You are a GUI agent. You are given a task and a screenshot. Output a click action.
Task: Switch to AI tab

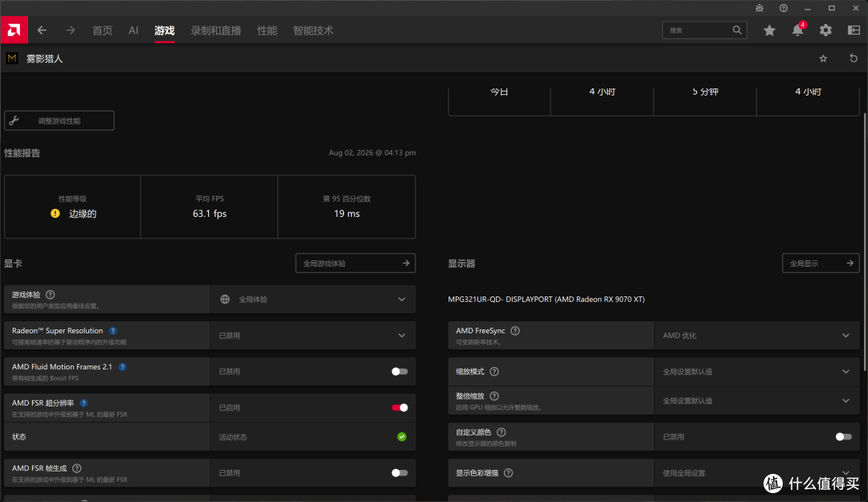click(133, 31)
